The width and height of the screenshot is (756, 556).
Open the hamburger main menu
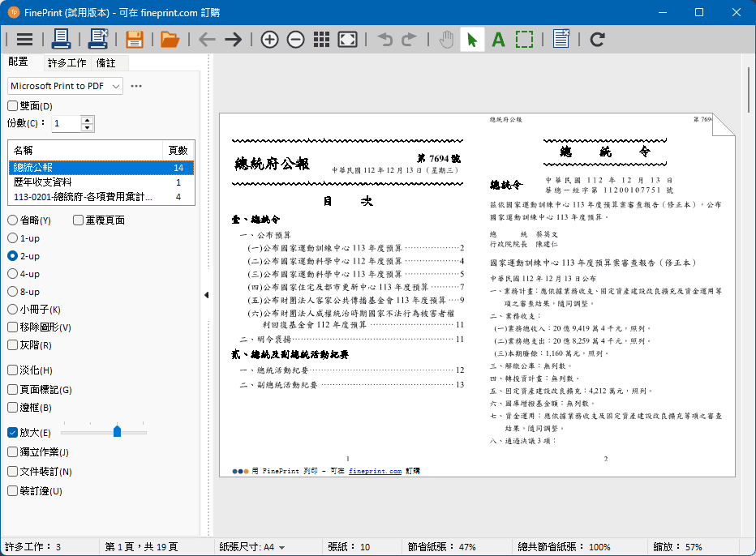[24, 39]
